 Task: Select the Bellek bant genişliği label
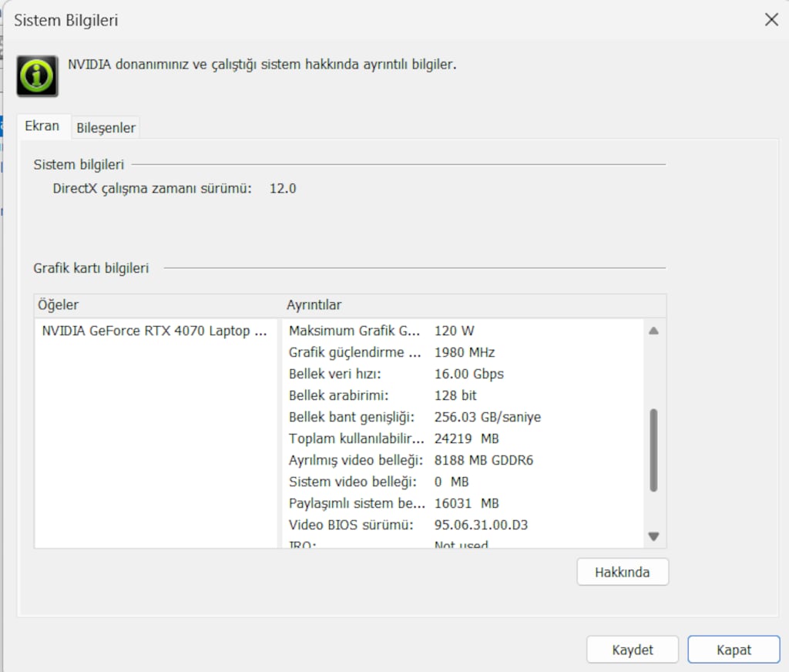[x=351, y=417]
